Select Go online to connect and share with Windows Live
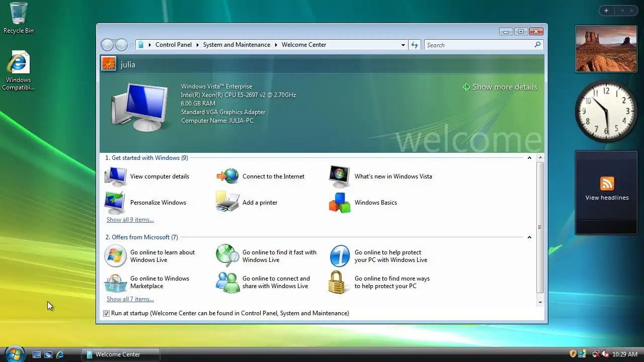This screenshot has height=362, width=644. 263,283
